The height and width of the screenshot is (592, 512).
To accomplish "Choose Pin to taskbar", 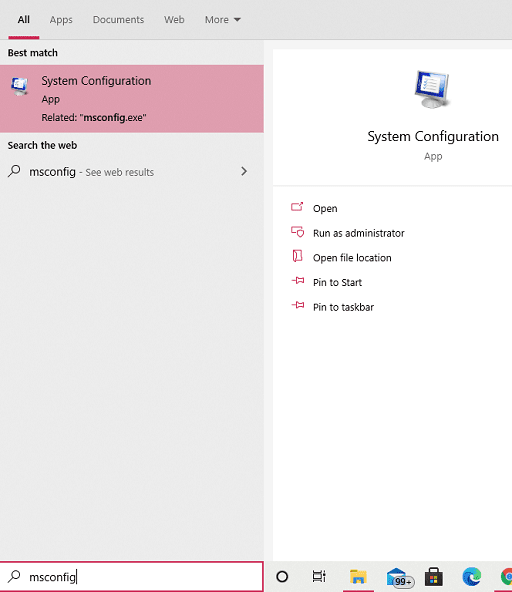I will [343, 307].
